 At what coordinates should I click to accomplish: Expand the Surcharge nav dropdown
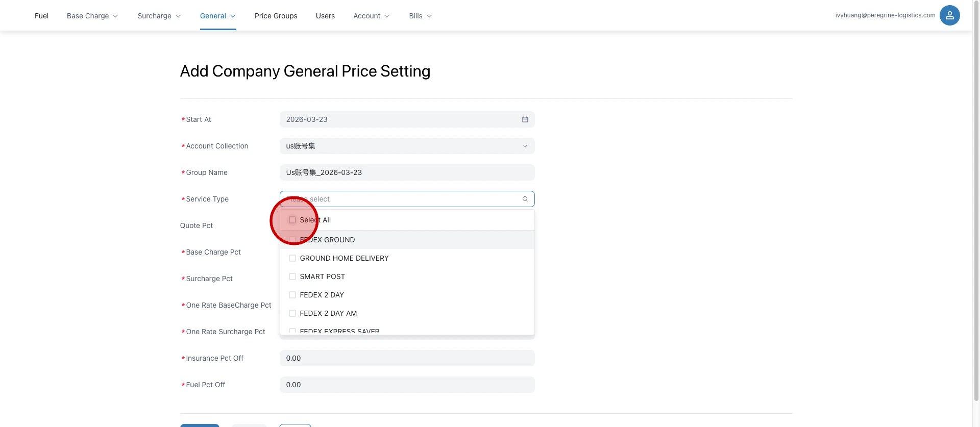(159, 16)
